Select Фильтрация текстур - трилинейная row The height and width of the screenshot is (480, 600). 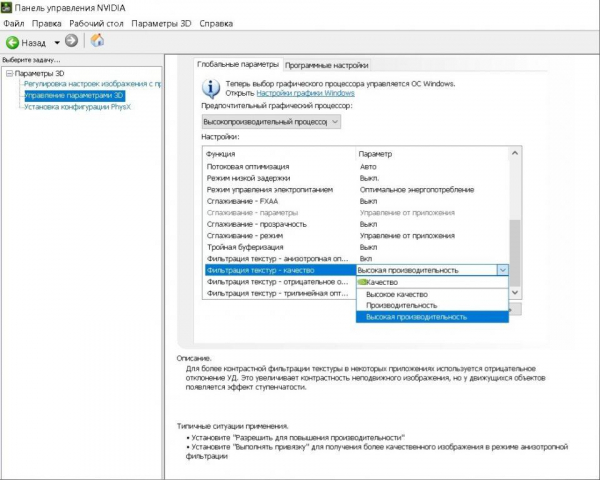(x=280, y=293)
